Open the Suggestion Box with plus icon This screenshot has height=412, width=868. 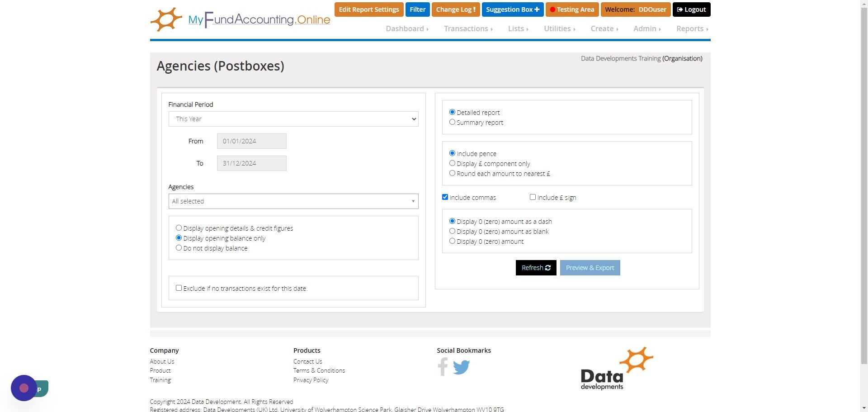[512, 9]
